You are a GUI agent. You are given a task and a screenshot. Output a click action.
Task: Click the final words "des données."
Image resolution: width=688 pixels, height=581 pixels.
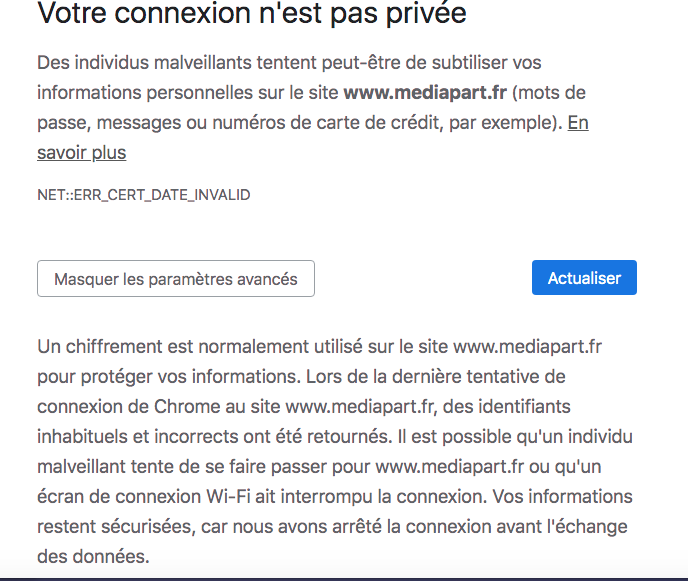click(x=93, y=557)
